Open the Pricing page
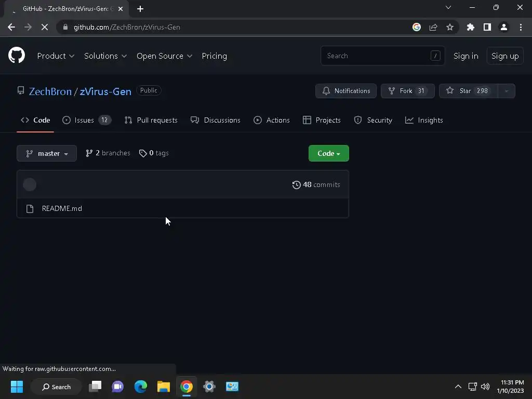The height and width of the screenshot is (399, 532). [215, 56]
